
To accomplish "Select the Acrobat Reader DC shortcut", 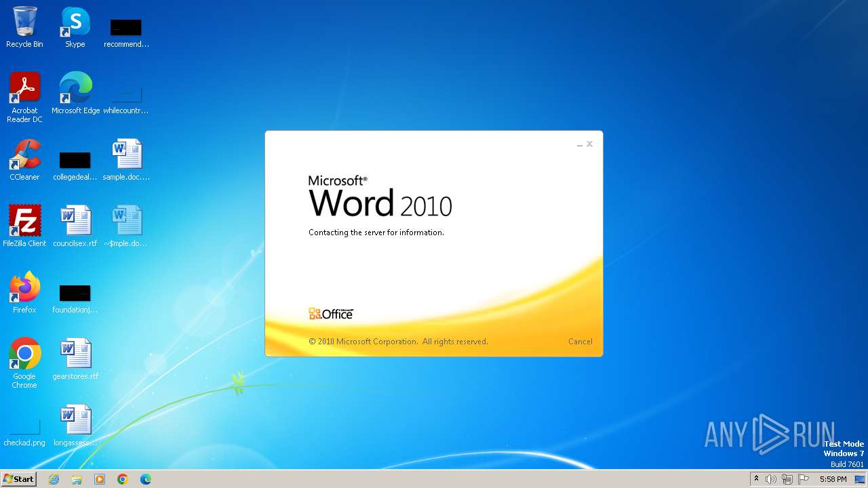I will pos(24,98).
